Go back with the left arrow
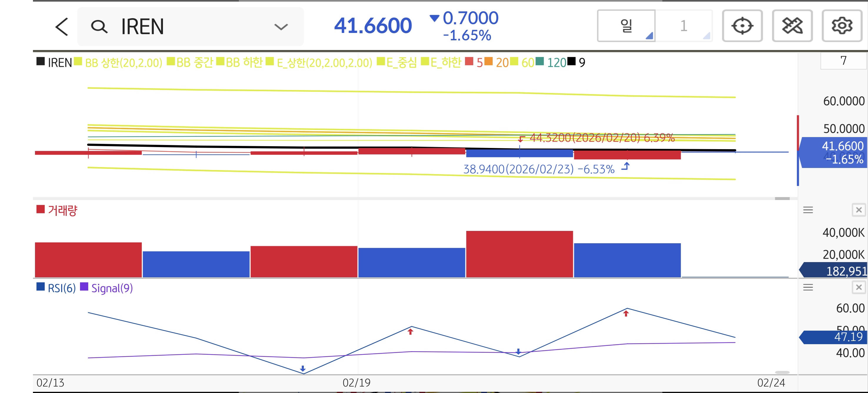The image size is (868, 393). (62, 27)
